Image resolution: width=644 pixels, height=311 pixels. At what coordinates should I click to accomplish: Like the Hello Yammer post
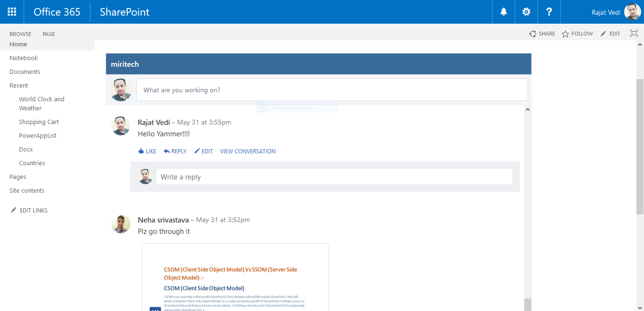pos(147,151)
